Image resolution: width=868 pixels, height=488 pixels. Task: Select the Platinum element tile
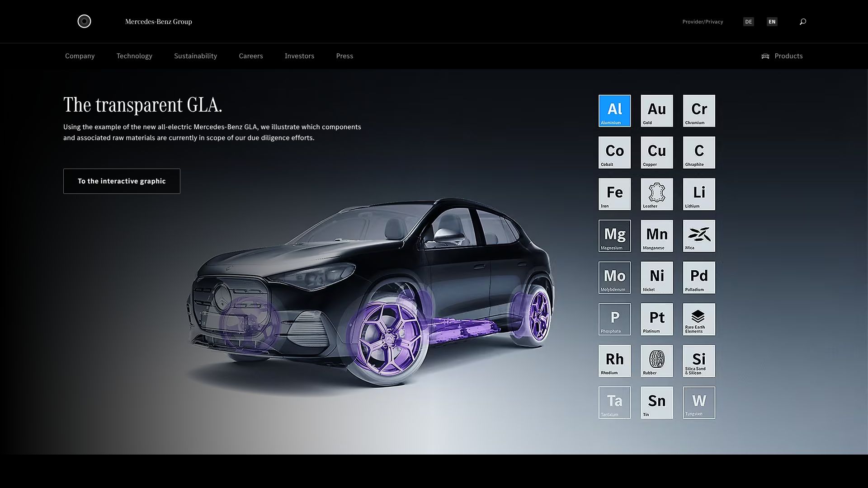tap(657, 319)
